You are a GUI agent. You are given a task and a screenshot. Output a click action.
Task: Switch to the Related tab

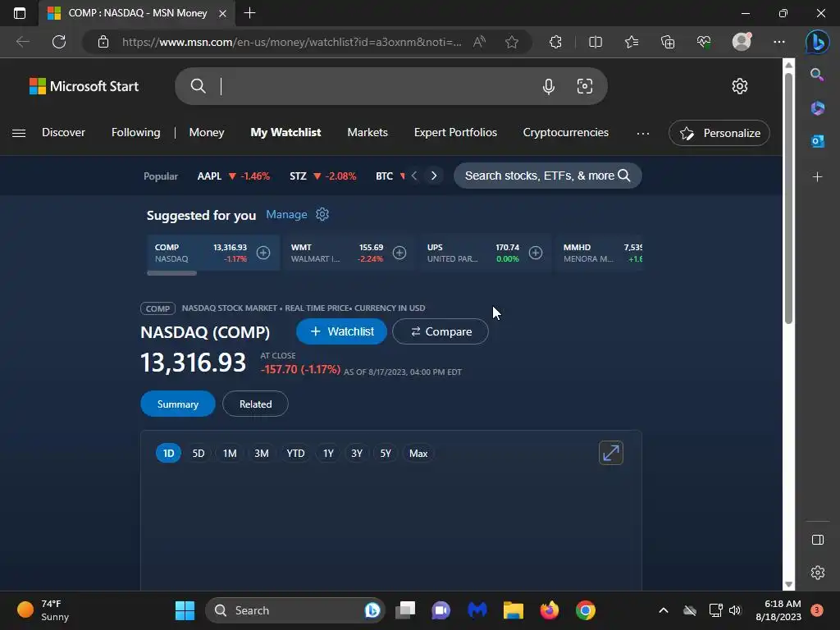click(x=256, y=404)
